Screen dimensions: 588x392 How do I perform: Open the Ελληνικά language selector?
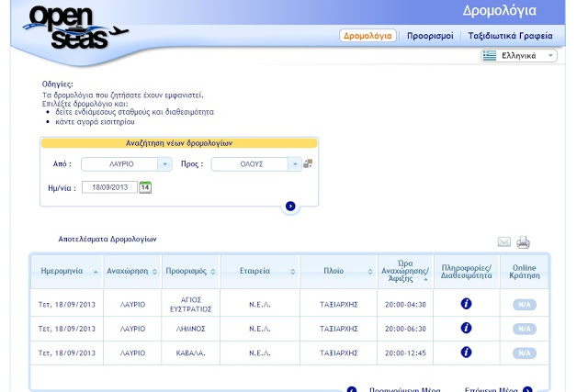tap(519, 56)
